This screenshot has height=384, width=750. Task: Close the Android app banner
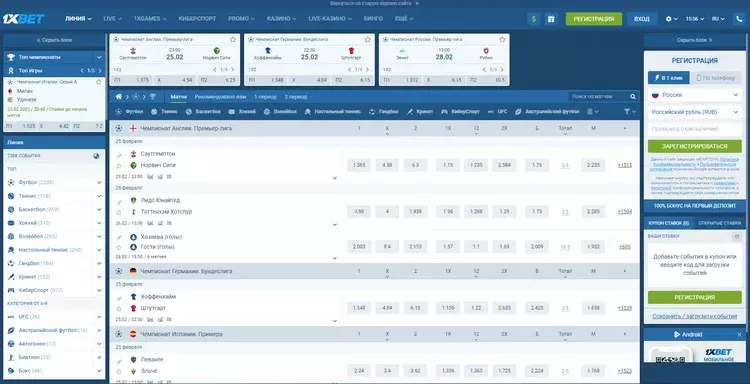(x=739, y=334)
